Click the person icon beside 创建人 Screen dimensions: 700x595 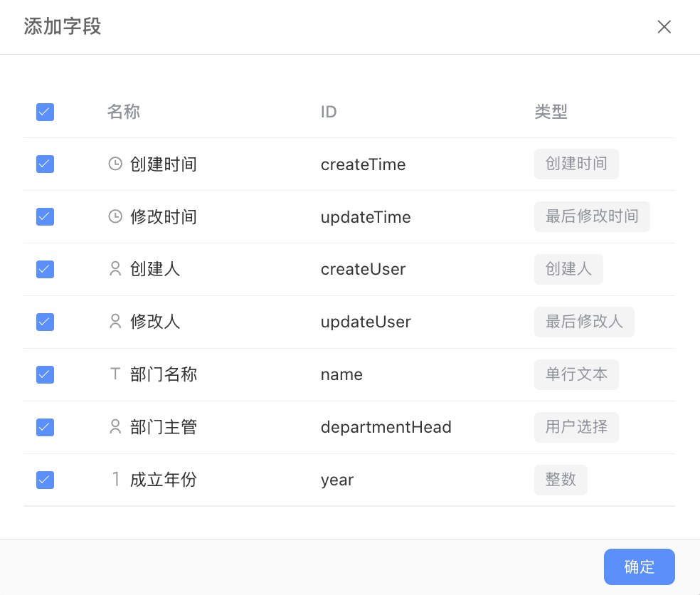pyautogui.click(x=115, y=269)
